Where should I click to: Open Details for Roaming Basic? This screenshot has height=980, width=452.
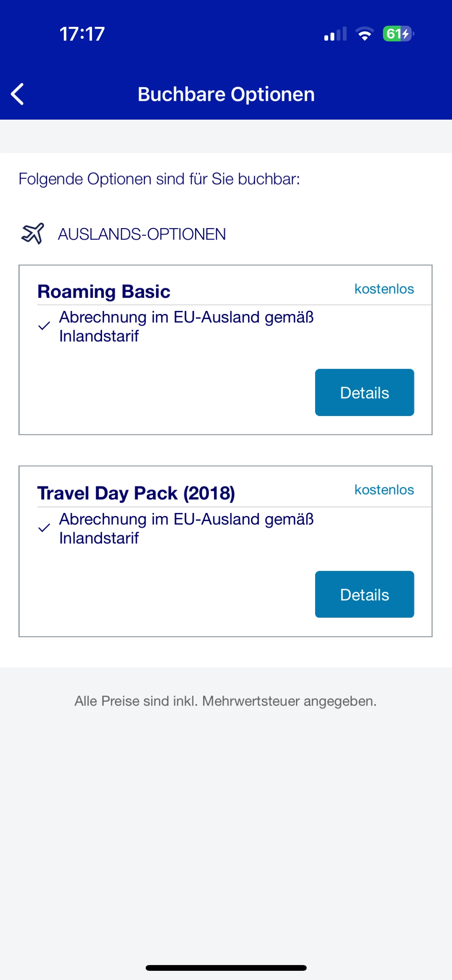pyautogui.click(x=364, y=392)
